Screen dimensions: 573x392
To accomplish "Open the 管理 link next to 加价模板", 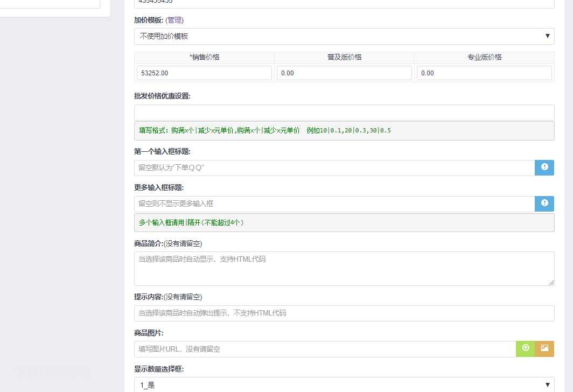I will 174,20.
